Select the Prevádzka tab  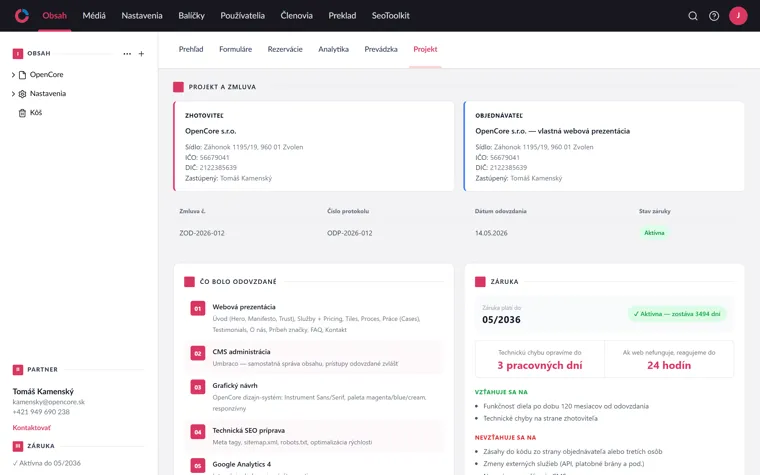pyautogui.click(x=381, y=49)
